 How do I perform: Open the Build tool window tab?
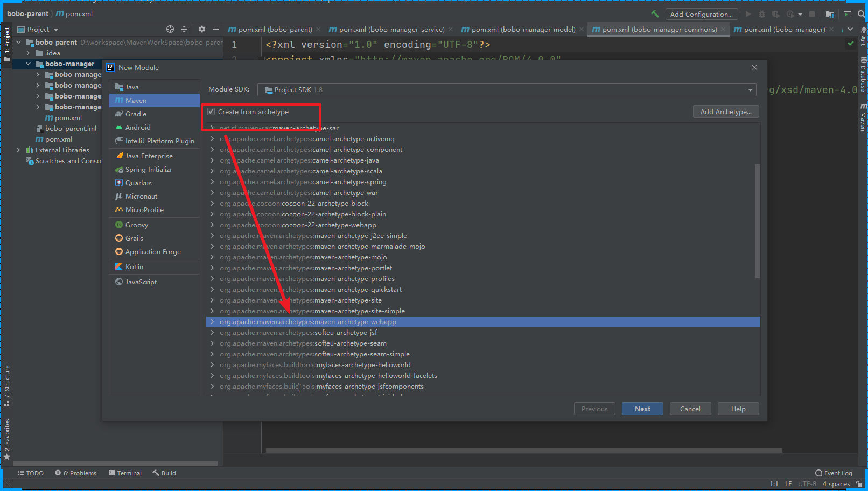164,473
